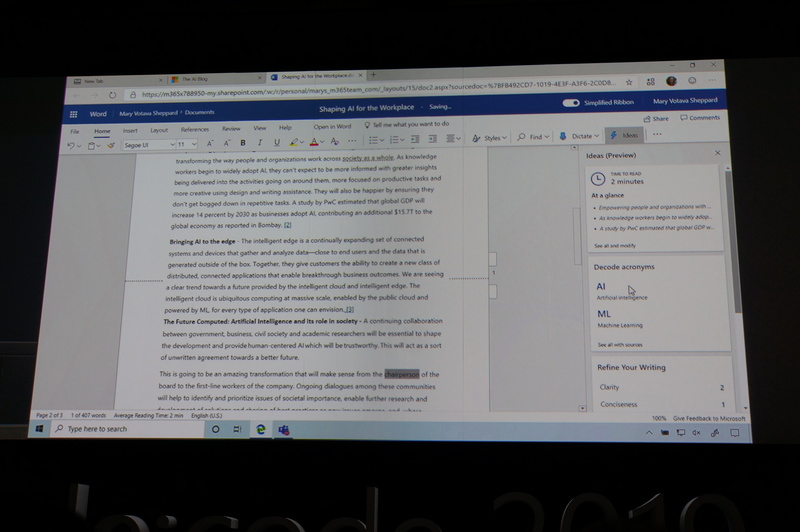Click the browser feedback smiley icon
Screen dimensions: 800x532
pyautogui.click(x=692, y=80)
